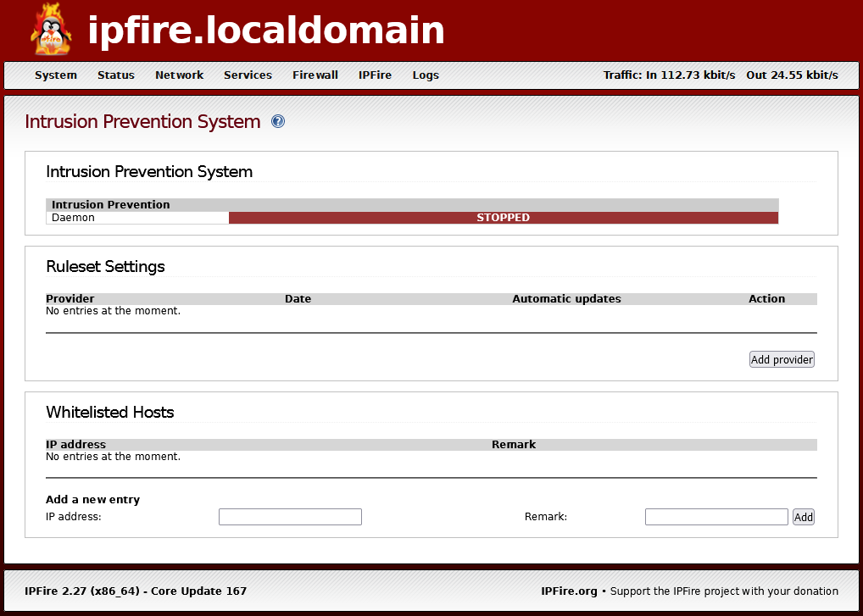Open the Status menu
This screenshot has width=863, height=616.
point(116,75)
